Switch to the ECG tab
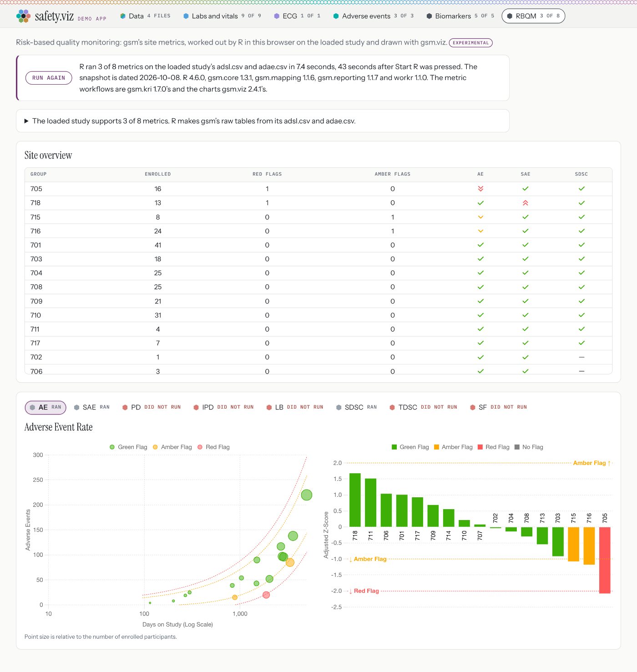This screenshot has height=672, width=637. tap(297, 16)
